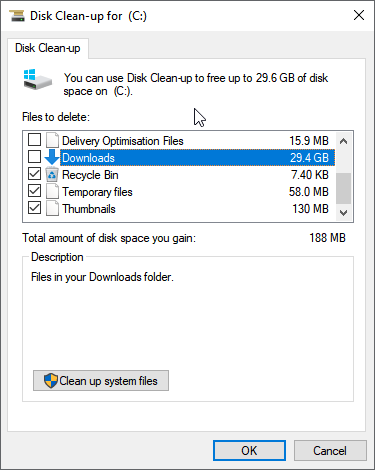
Task: Untick the Temporary files checkbox
Action: coord(35,191)
